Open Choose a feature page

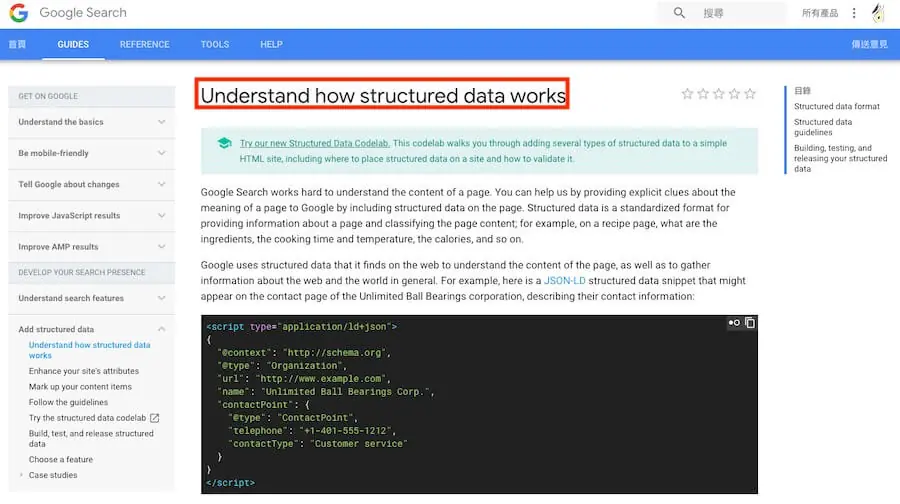(x=61, y=459)
